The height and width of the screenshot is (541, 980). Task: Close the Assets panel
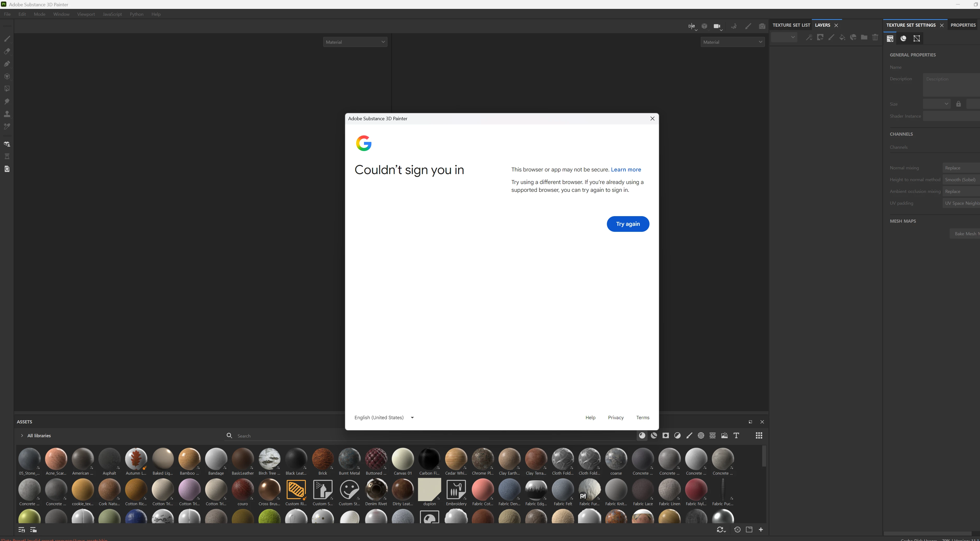point(762,422)
